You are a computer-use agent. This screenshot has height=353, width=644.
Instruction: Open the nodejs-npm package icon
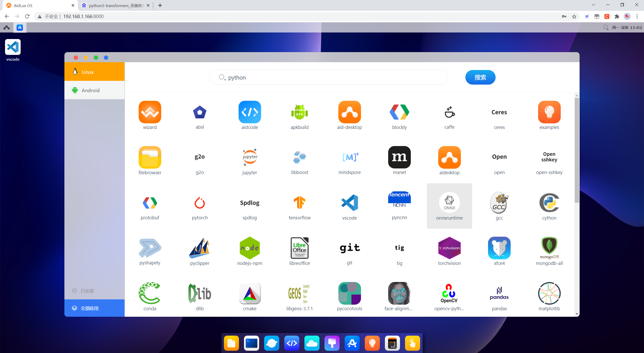tap(250, 248)
